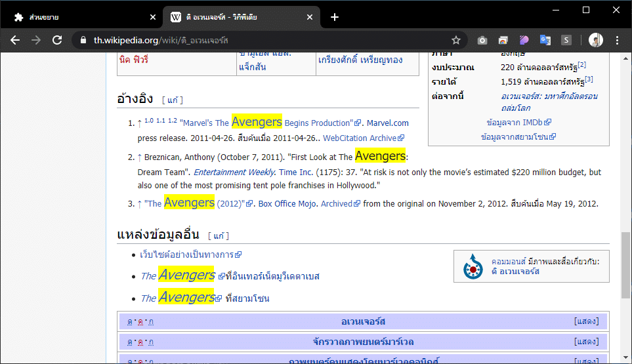Open จักรวาลภาพยนตร์มาร์เวล navbox title link
This screenshot has height=364, width=632.
(x=363, y=342)
